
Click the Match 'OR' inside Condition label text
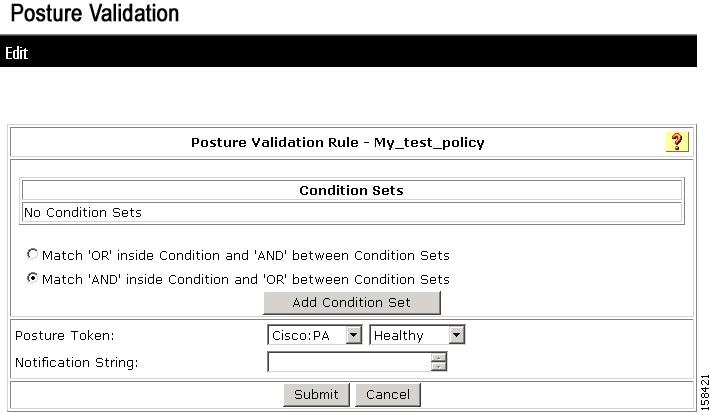point(245,255)
